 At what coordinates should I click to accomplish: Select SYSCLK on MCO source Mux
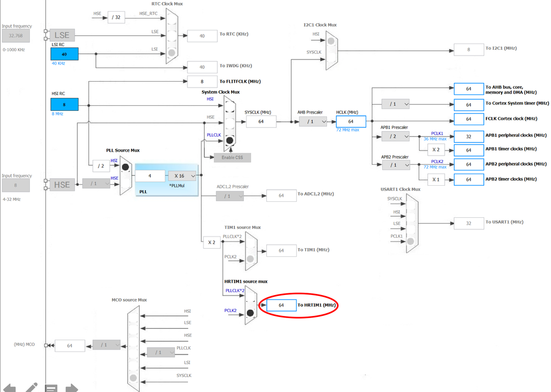click(133, 378)
